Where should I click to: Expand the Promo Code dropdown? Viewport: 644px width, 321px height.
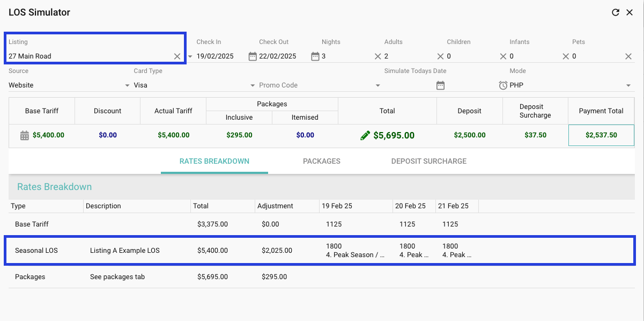(x=377, y=85)
